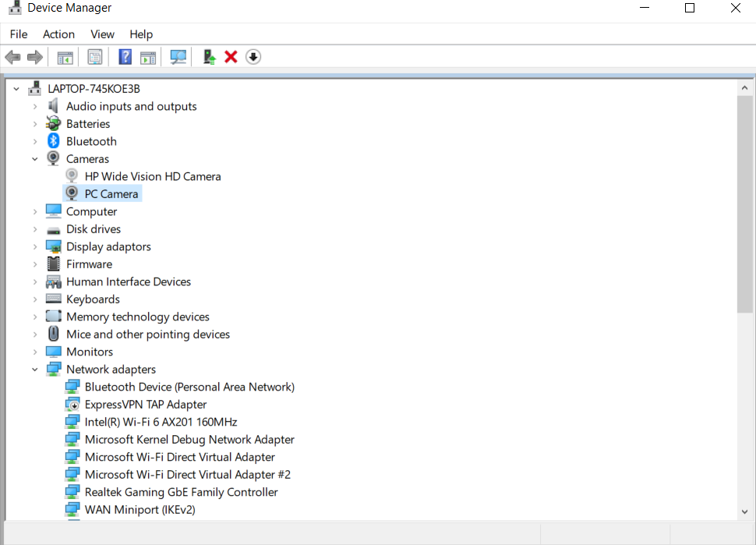Image resolution: width=756 pixels, height=545 pixels.
Task: Click the Cameras webcam category icon
Action: coord(53,158)
